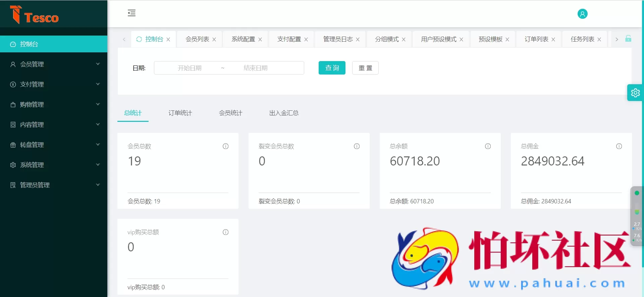Click the 总余额 value 60718.20
This screenshot has height=297, width=644.
click(x=415, y=161)
